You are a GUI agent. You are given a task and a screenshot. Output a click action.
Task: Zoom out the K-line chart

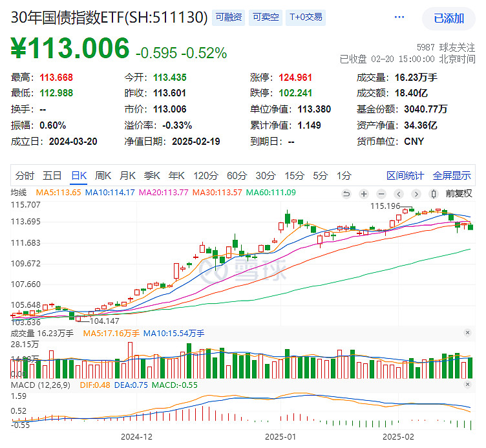point(382,193)
